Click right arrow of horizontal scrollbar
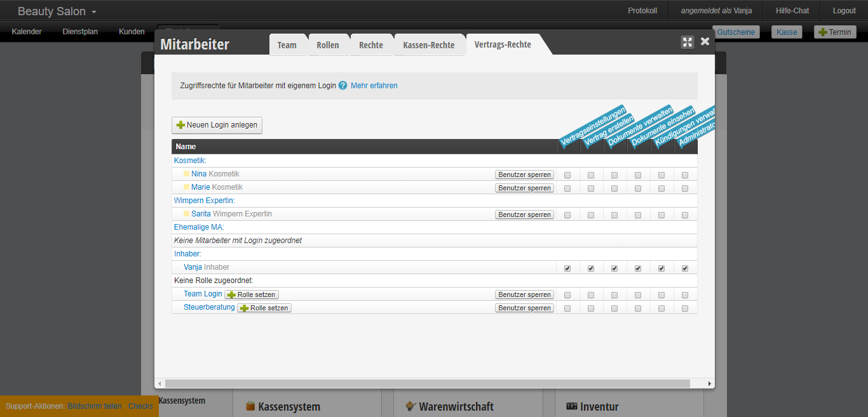The height and width of the screenshot is (417, 868). 710,383
